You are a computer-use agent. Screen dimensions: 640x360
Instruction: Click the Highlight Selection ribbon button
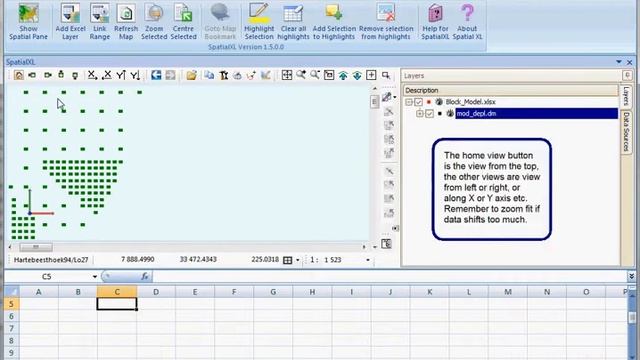[259, 21]
